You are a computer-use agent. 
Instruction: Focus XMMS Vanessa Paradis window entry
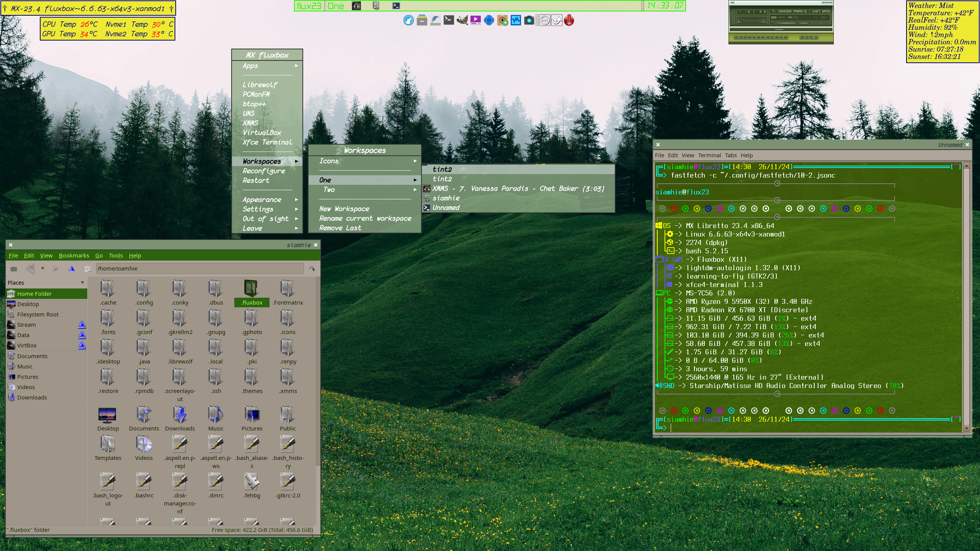[x=518, y=189]
